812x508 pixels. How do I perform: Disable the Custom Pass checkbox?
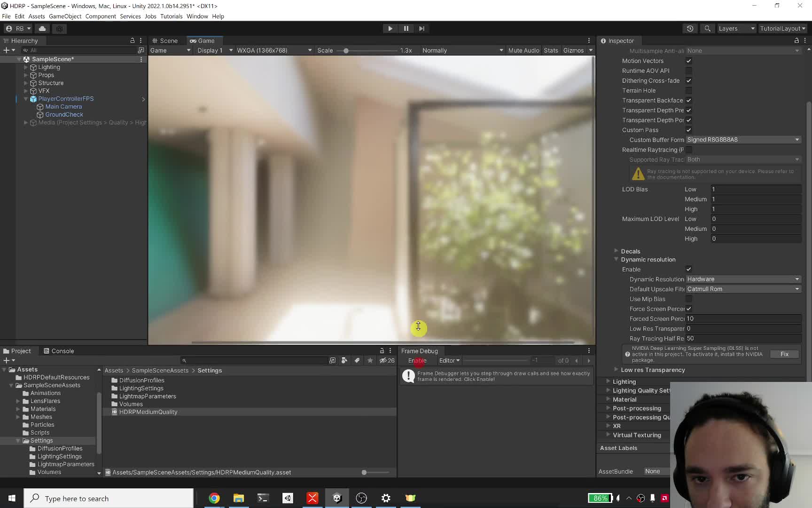[x=689, y=130]
